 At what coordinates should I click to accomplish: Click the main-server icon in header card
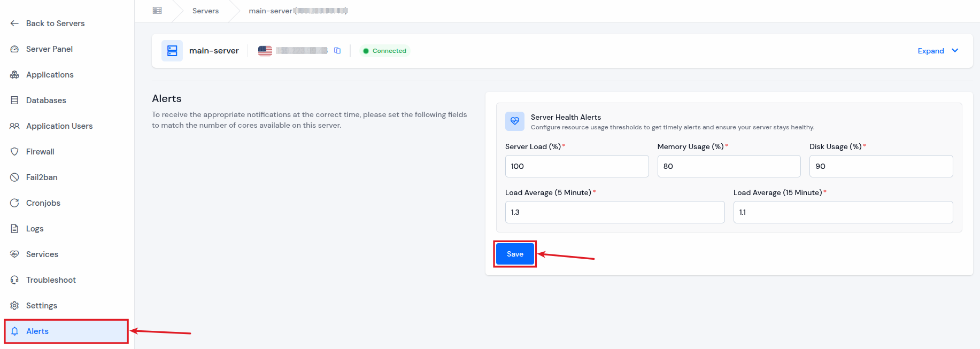point(172,51)
